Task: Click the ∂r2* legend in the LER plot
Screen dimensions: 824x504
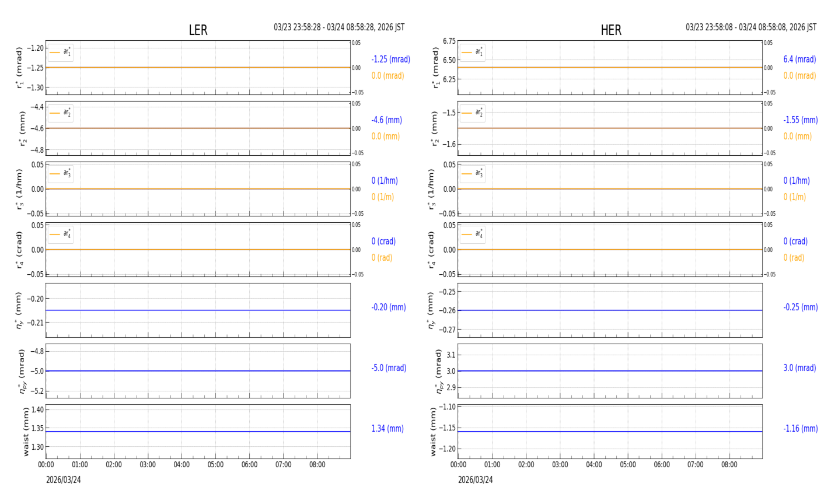Action: click(x=61, y=113)
